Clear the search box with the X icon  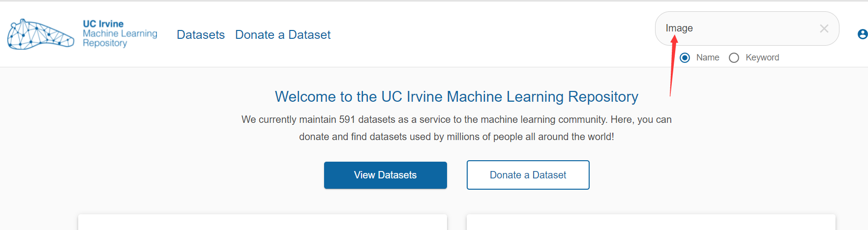(824, 29)
